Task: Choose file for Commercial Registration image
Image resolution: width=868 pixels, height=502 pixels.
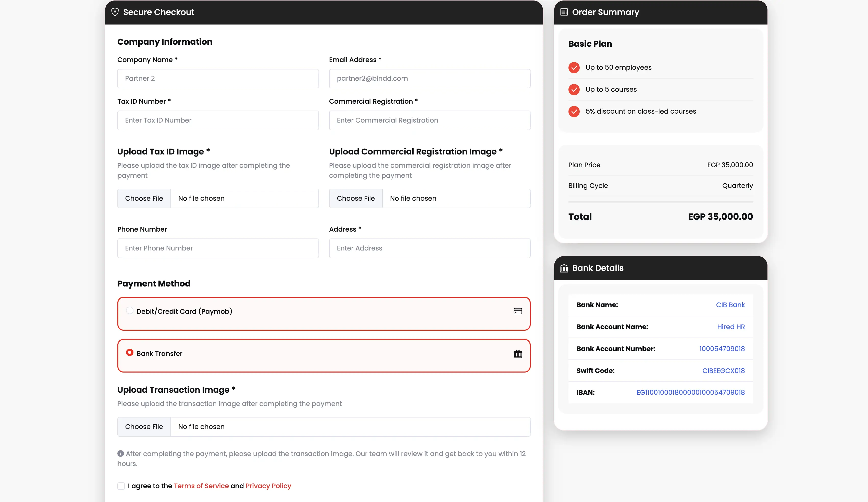Action: point(356,198)
